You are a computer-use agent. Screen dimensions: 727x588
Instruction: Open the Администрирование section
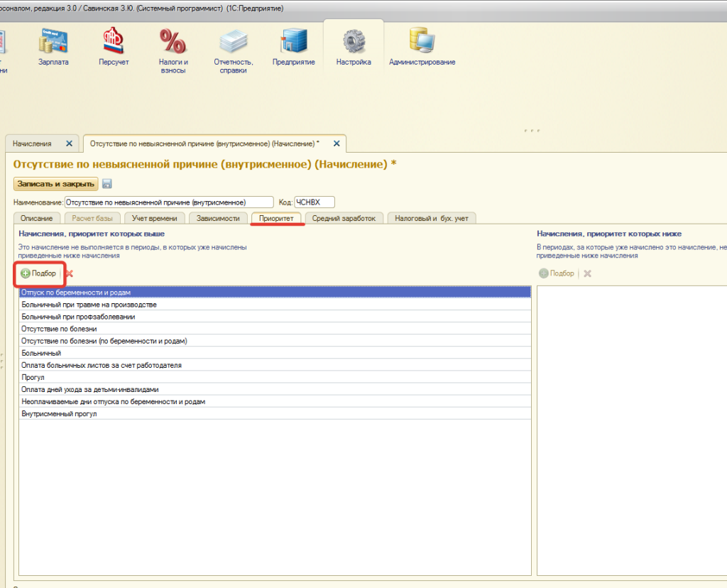(x=422, y=48)
